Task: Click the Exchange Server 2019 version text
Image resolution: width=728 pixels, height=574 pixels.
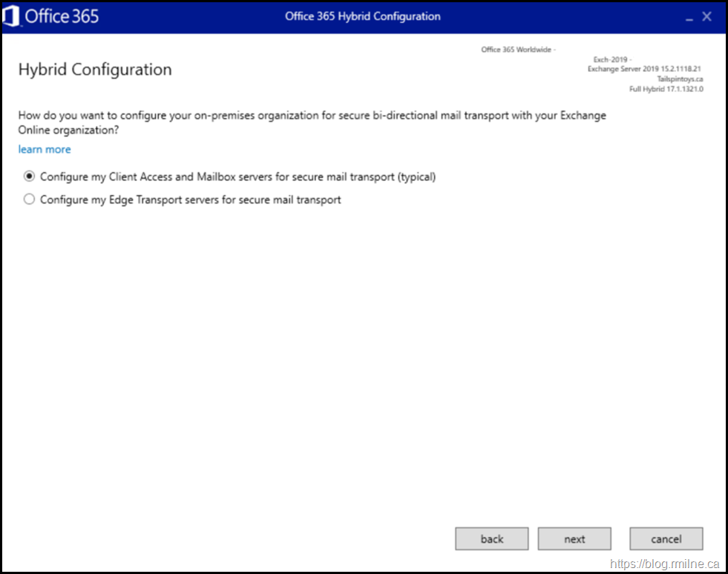Action: [645, 69]
